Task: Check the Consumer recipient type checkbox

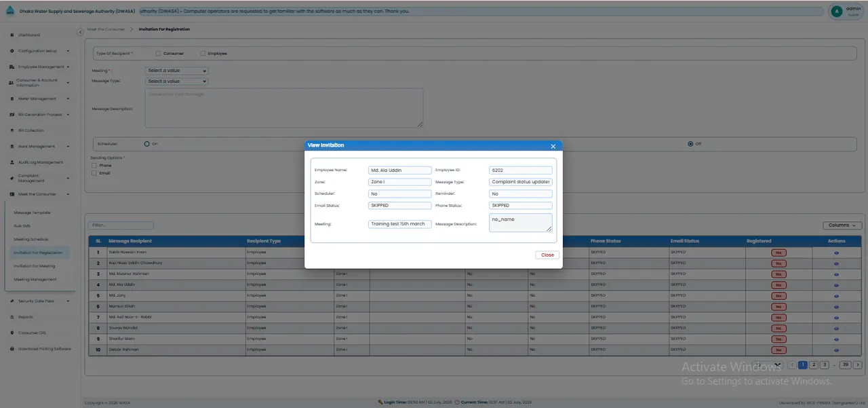Action: pyautogui.click(x=158, y=53)
